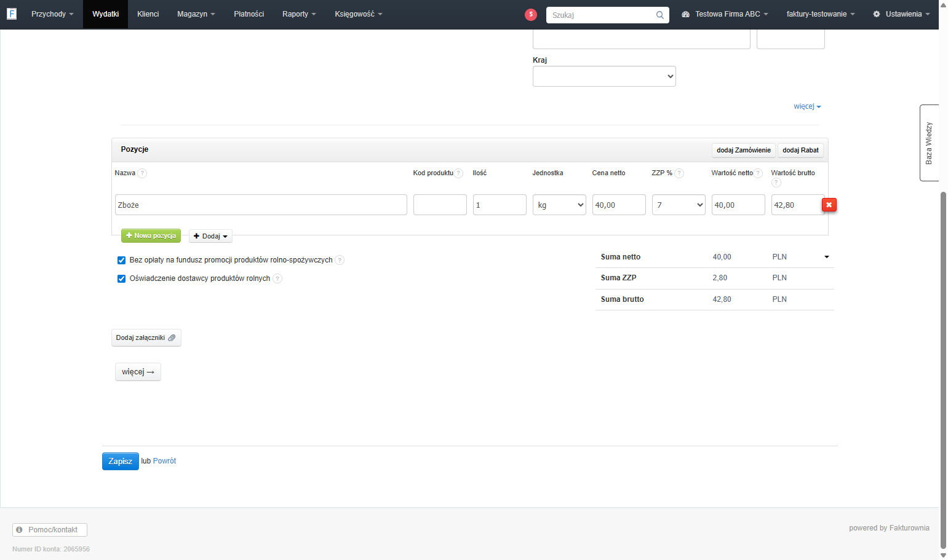
Task: Open the Księgowość menu
Action: click(358, 14)
